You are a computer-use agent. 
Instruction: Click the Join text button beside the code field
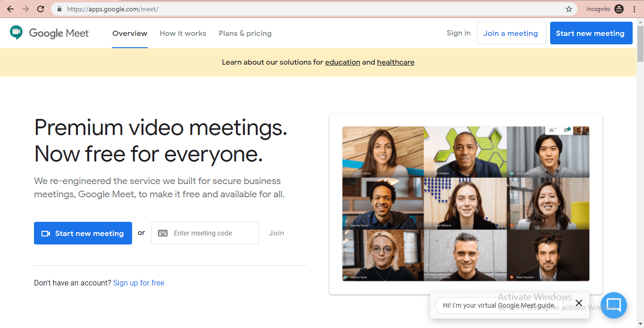pyautogui.click(x=276, y=233)
